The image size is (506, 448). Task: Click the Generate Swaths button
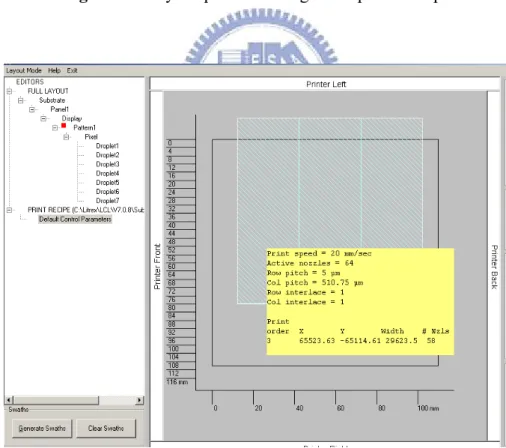point(42,428)
